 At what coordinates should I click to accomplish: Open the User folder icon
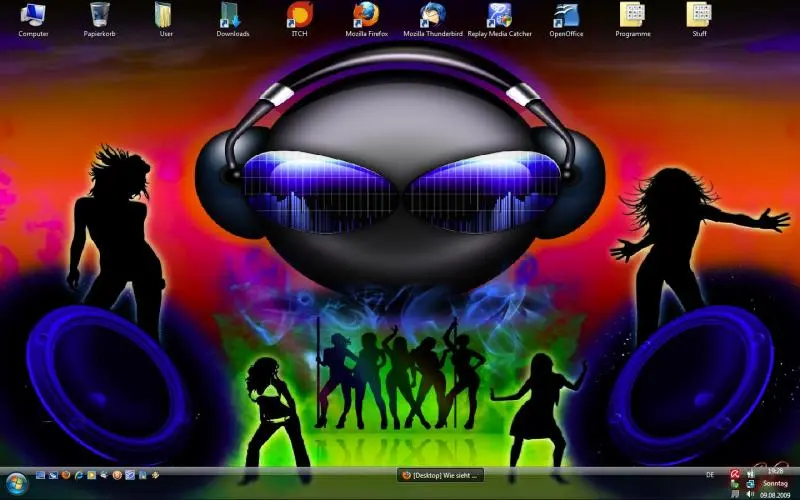pos(165,15)
